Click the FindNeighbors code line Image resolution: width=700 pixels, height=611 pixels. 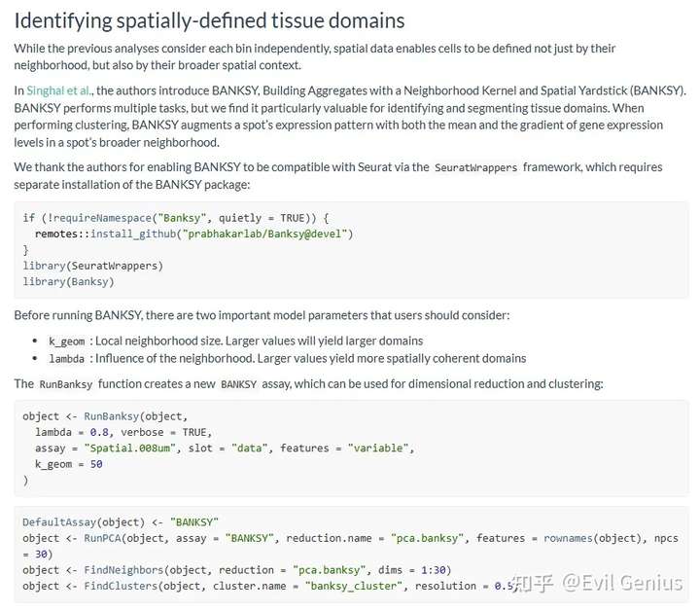[237, 570]
